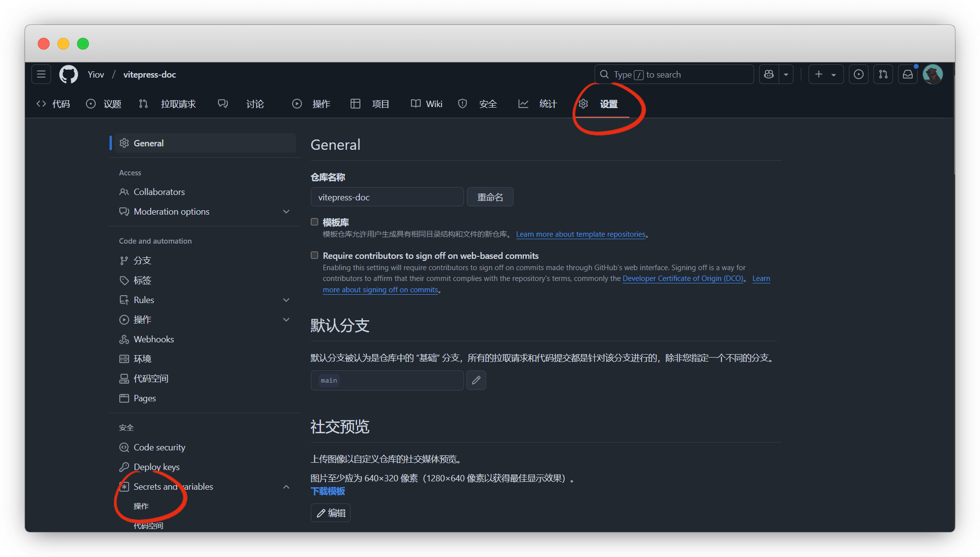
Task: Open the hamburger navigation menu
Action: click(x=41, y=74)
